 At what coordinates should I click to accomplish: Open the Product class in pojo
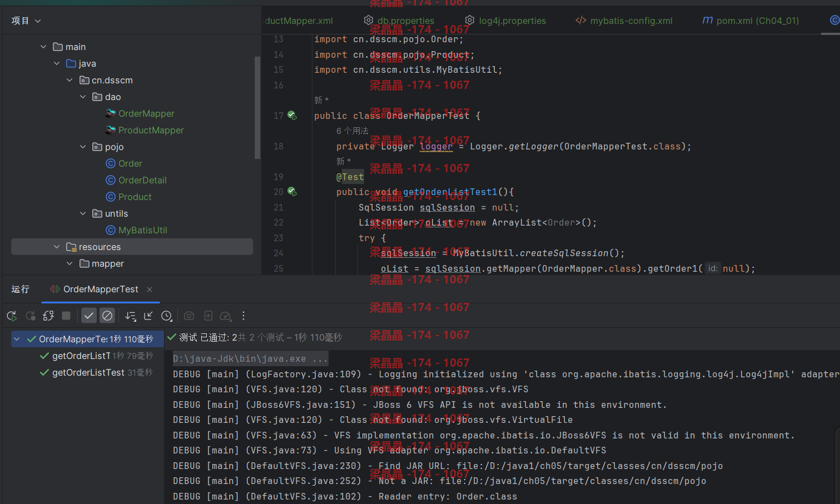[135, 197]
